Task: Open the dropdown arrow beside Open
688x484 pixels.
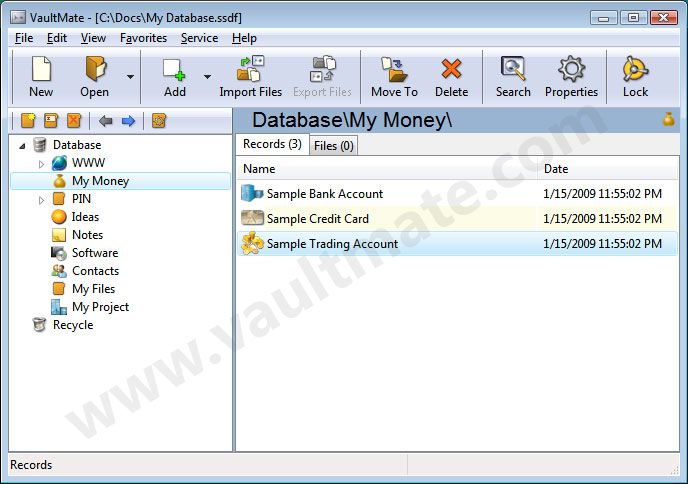Action: click(130, 76)
